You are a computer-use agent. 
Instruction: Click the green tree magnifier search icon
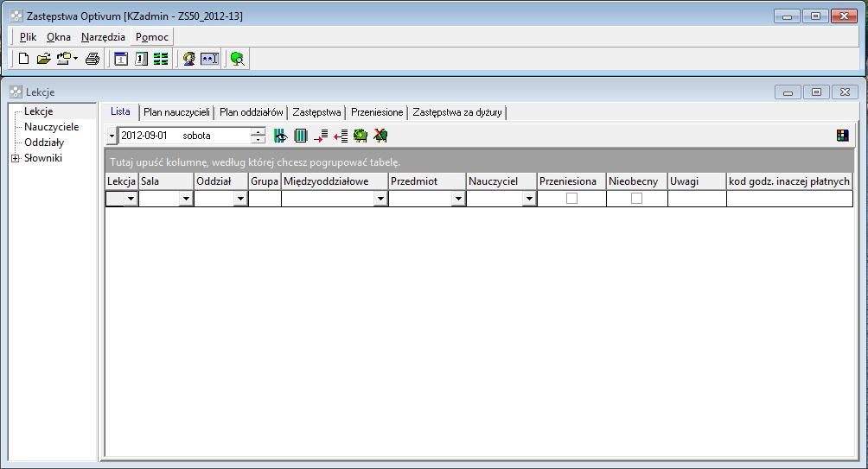238,59
